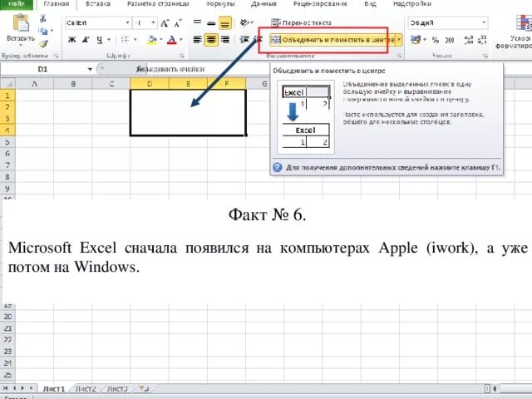Click the Select All corner triangle
Viewport: 532px width, 399px height.
[7, 83]
